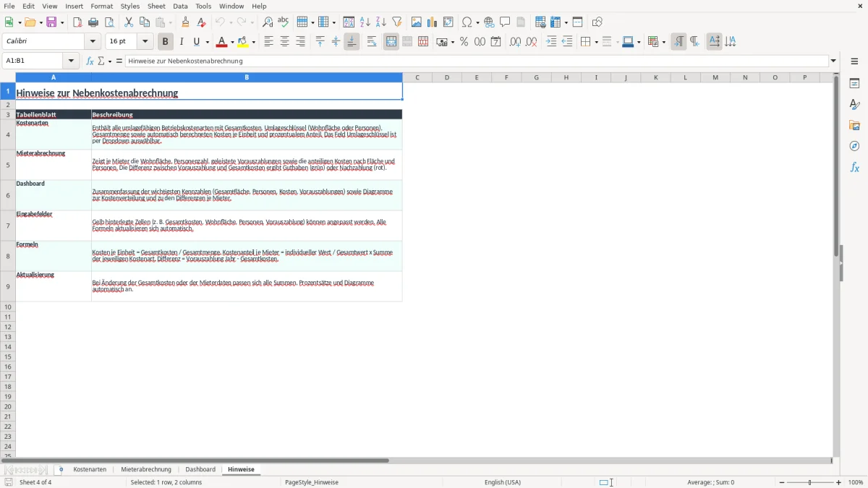The height and width of the screenshot is (488, 868).
Task: Sort ascending icon
Action: 365,22
